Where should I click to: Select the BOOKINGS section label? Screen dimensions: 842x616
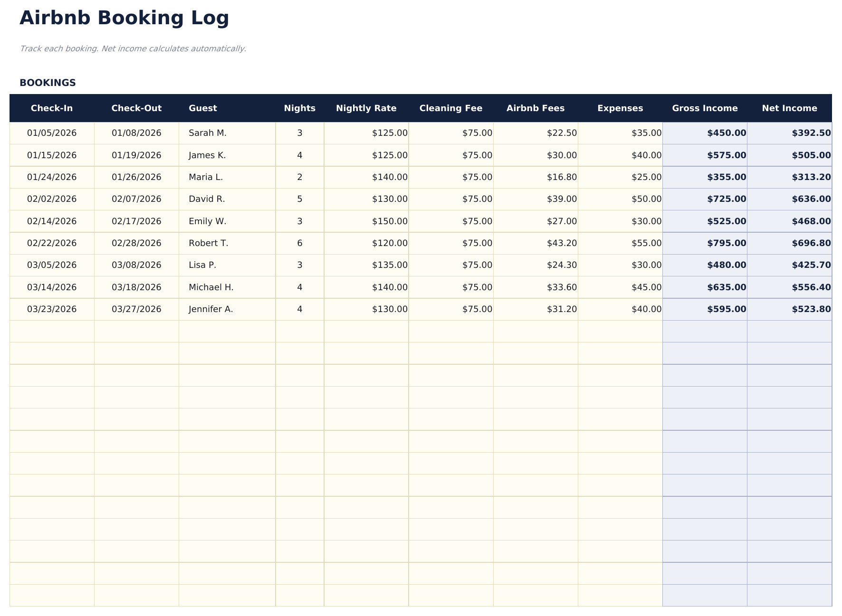(47, 83)
